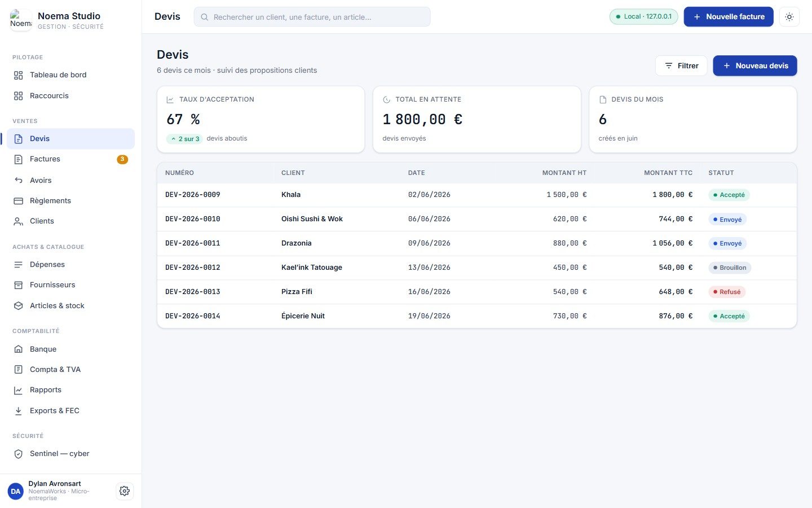
Task: Open the Factures section
Action: tap(70, 159)
